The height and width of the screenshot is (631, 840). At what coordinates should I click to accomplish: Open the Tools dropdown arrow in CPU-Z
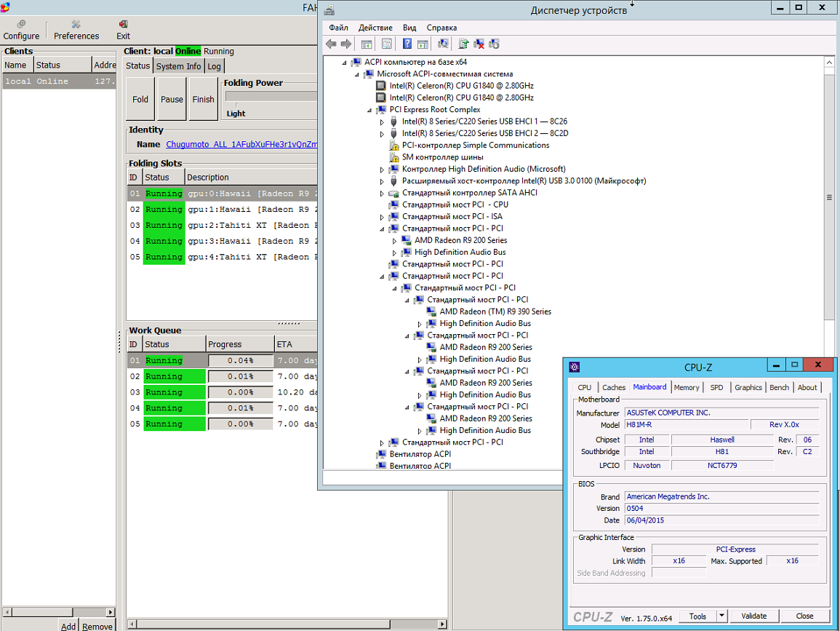pos(721,616)
